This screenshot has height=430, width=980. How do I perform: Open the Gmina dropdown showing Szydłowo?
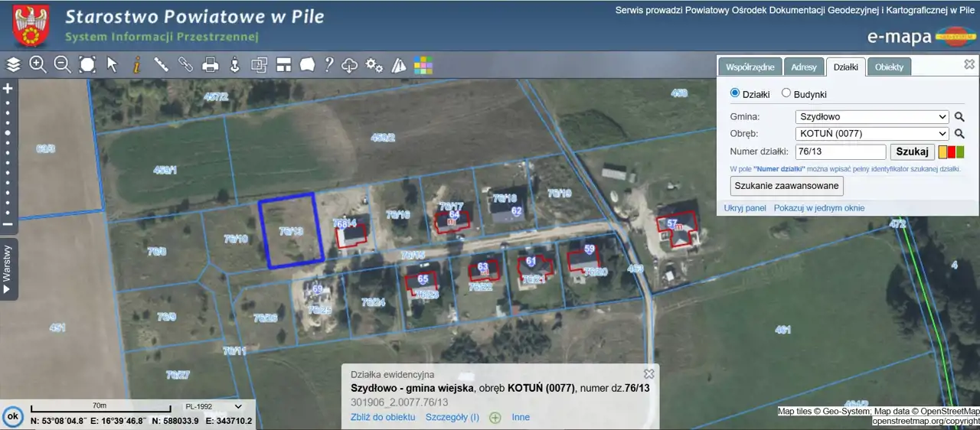pos(872,117)
